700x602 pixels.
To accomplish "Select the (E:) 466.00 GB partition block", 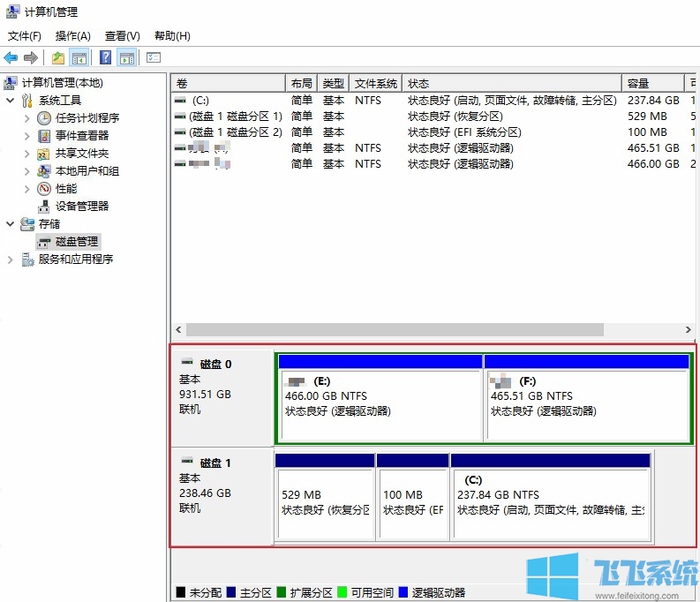I will (380, 398).
